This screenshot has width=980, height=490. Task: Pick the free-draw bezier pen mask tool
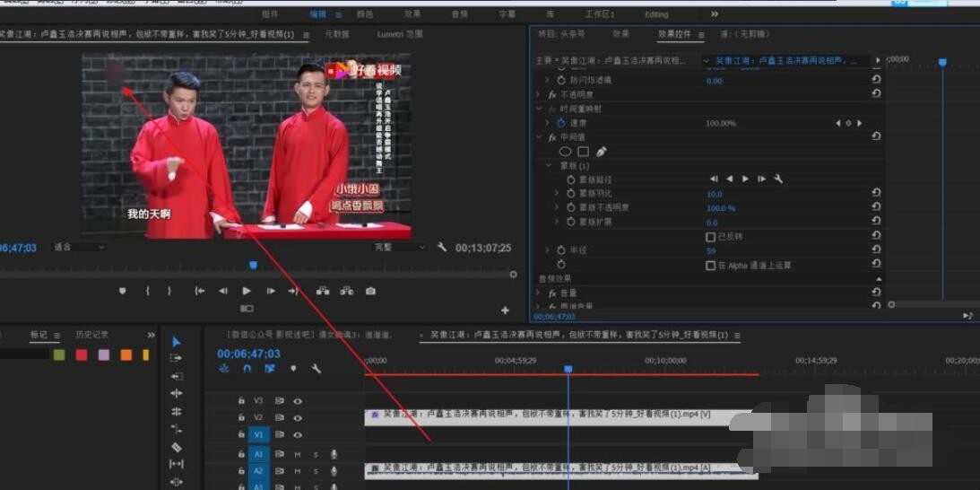tap(602, 152)
